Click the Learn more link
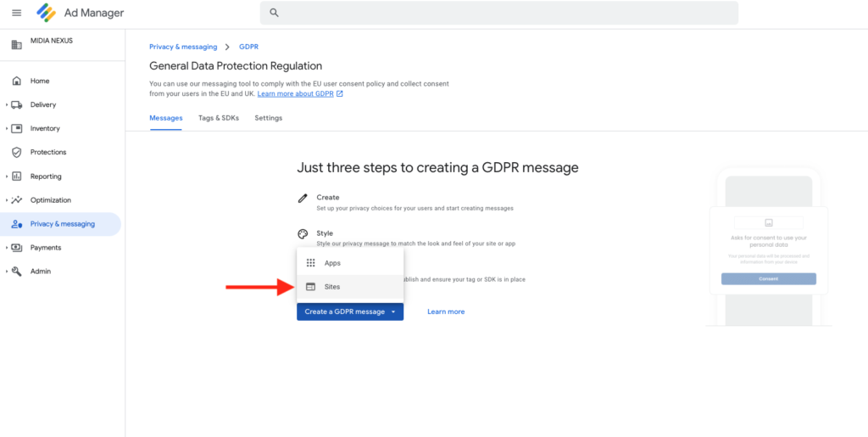Screen dimensions: 868x437 coord(446,311)
